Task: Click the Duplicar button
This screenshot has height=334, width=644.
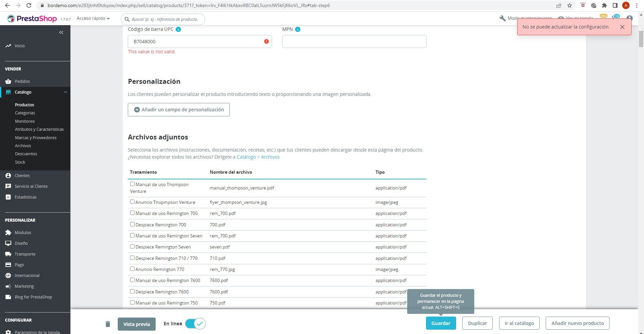Action: 477,323
